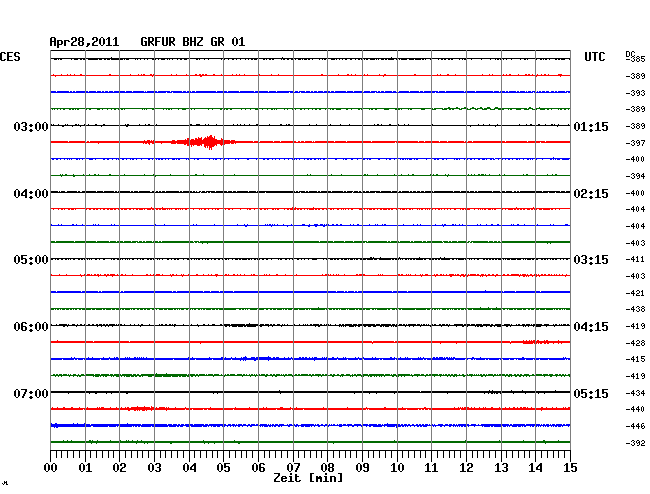Screen dimensions: 650x494
Task: Click the large seismic burst on red trace
Action: coord(204,142)
